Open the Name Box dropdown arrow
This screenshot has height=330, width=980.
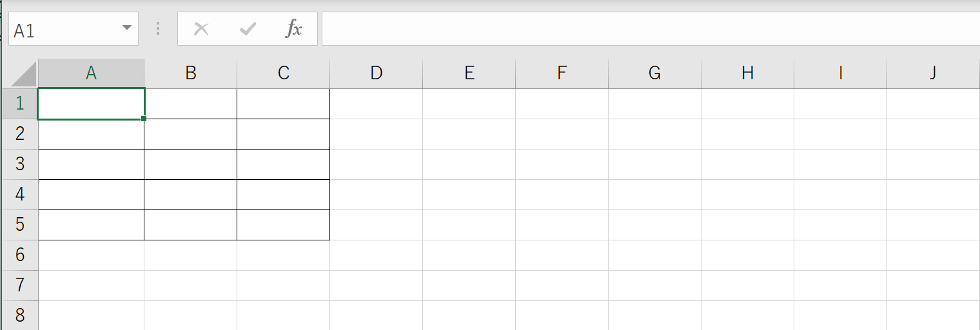[x=126, y=28]
